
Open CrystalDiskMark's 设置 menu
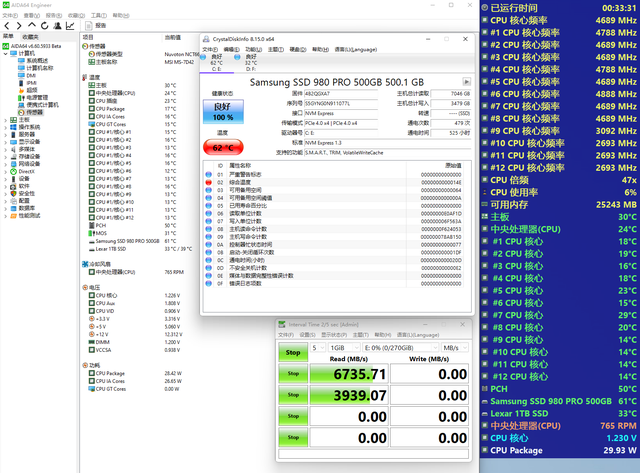pyautogui.click(x=307, y=335)
